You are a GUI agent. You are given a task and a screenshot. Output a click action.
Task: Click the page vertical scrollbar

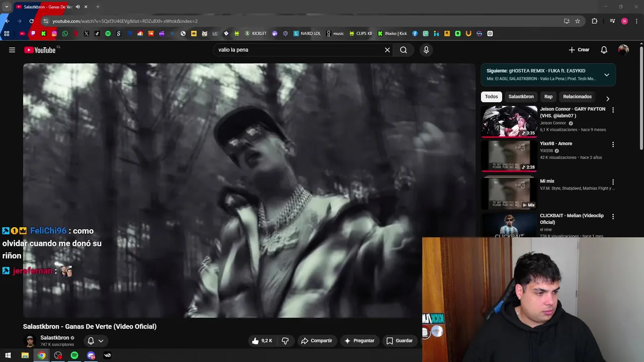[641, 98]
